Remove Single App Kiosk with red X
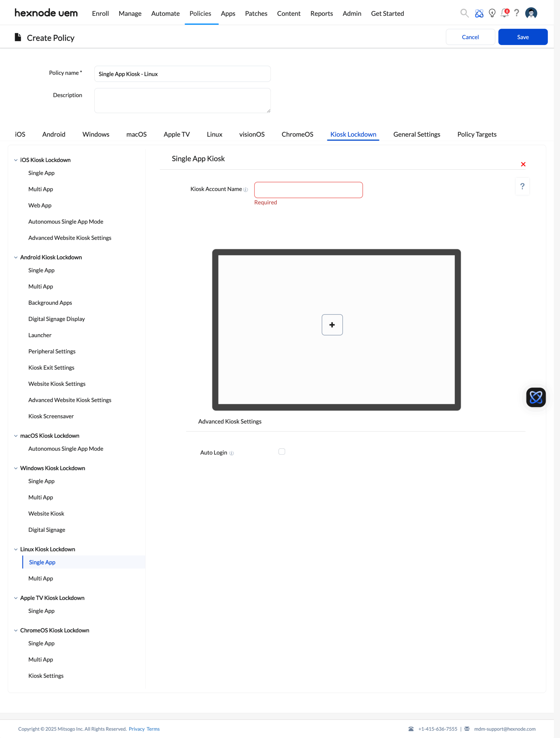The width and height of the screenshot is (560, 738). point(523,164)
